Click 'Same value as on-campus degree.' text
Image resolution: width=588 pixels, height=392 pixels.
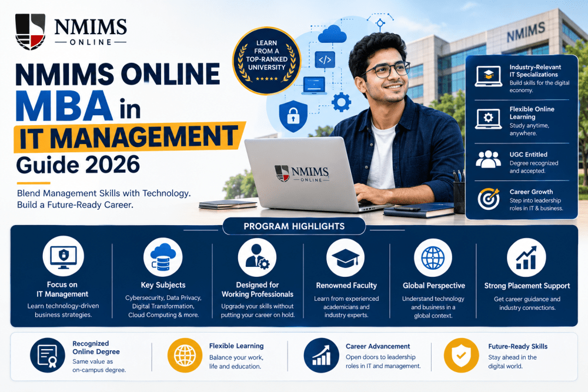(x=99, y=366)
